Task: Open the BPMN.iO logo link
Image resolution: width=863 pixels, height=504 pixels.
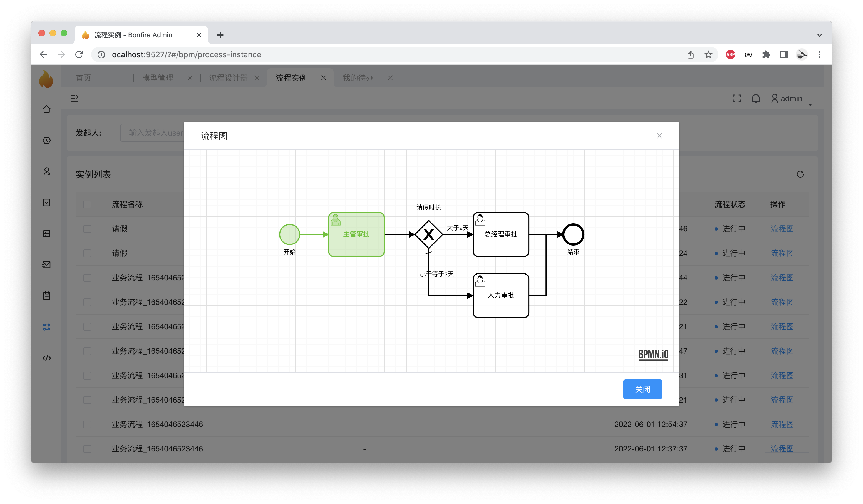Action: tap(653, 355)
